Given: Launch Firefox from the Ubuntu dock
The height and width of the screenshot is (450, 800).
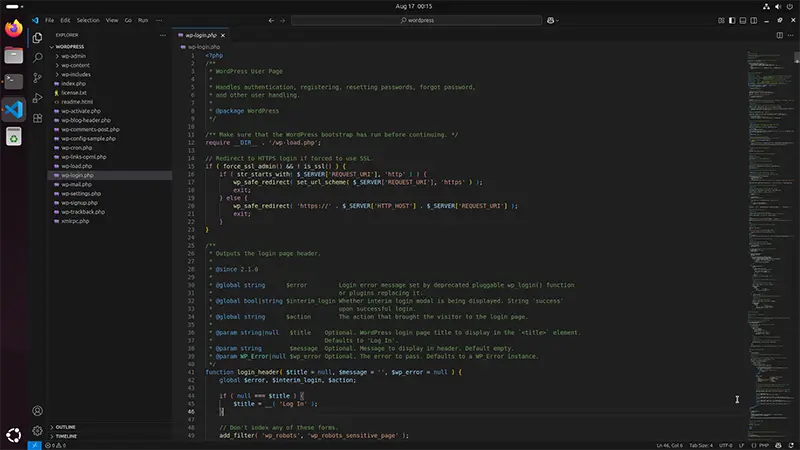Looking at the screenshot, I should pos(14,28).
